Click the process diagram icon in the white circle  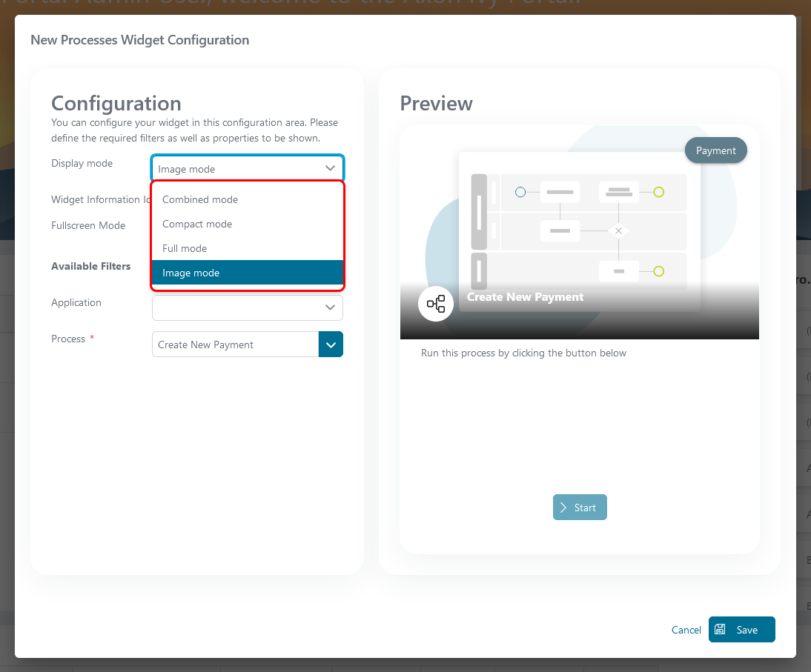[436, 304]
